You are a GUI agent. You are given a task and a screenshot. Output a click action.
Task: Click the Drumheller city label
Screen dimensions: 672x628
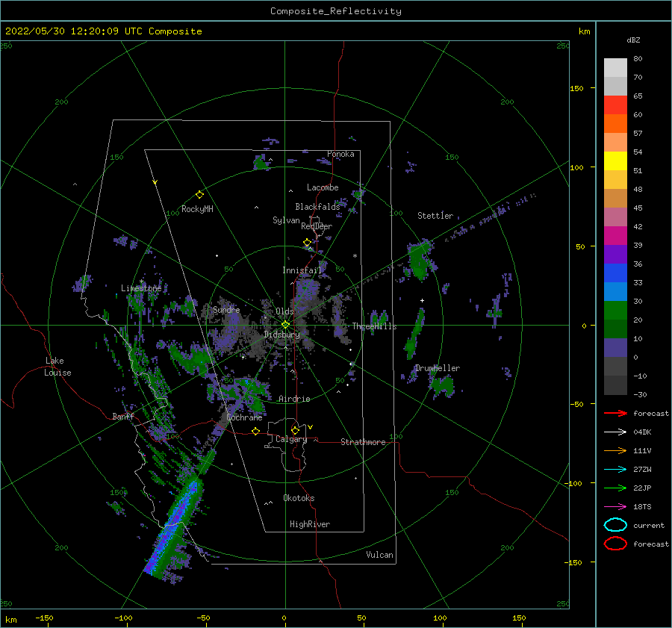(x=438, y=368)
